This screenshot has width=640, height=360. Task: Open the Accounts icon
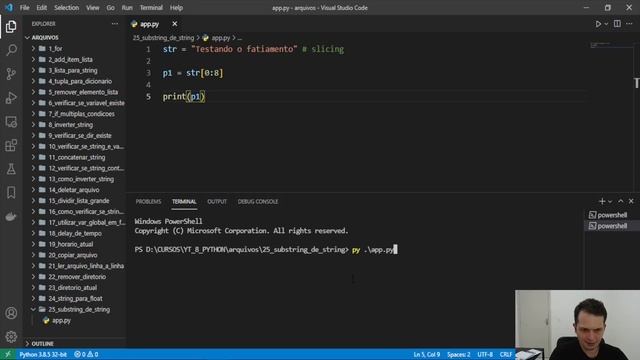[11, 313]
